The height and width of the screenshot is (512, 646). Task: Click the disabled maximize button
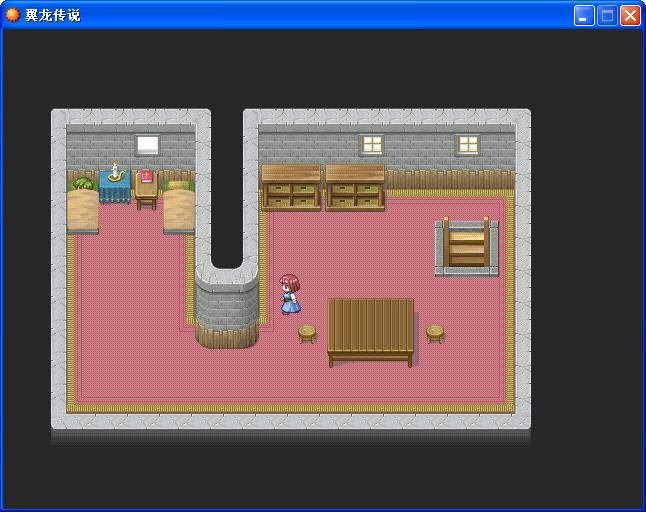607,16
